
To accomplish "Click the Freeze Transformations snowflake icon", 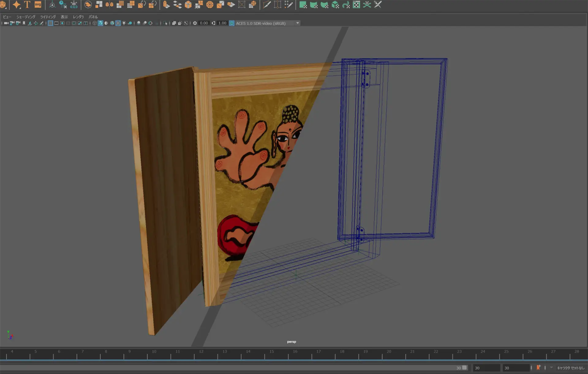I will 74,5.
